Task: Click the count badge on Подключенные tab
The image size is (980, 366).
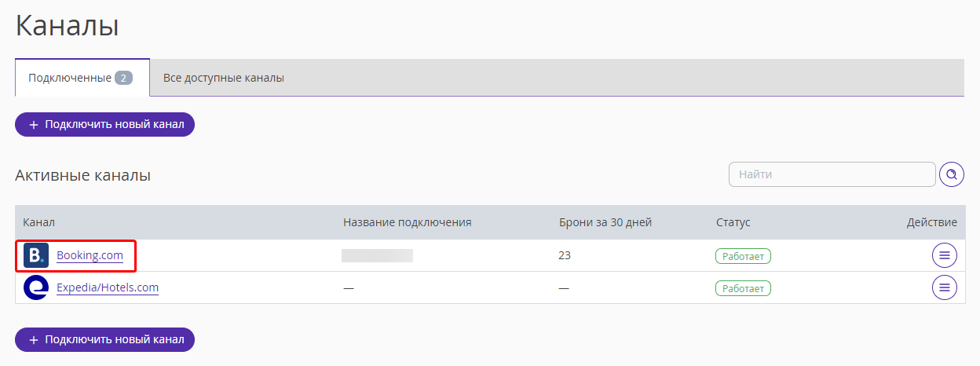Action: click(123, 78)
